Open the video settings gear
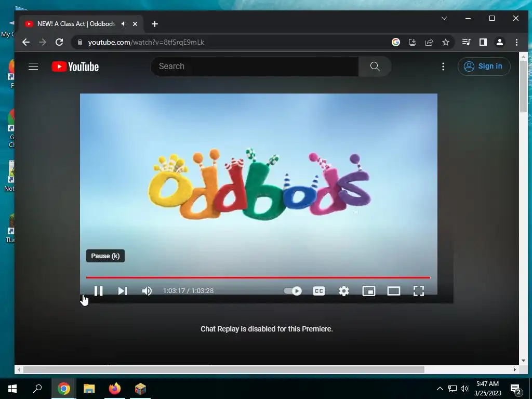The height and width of the screenshot is (399, 532). [344, 291]
